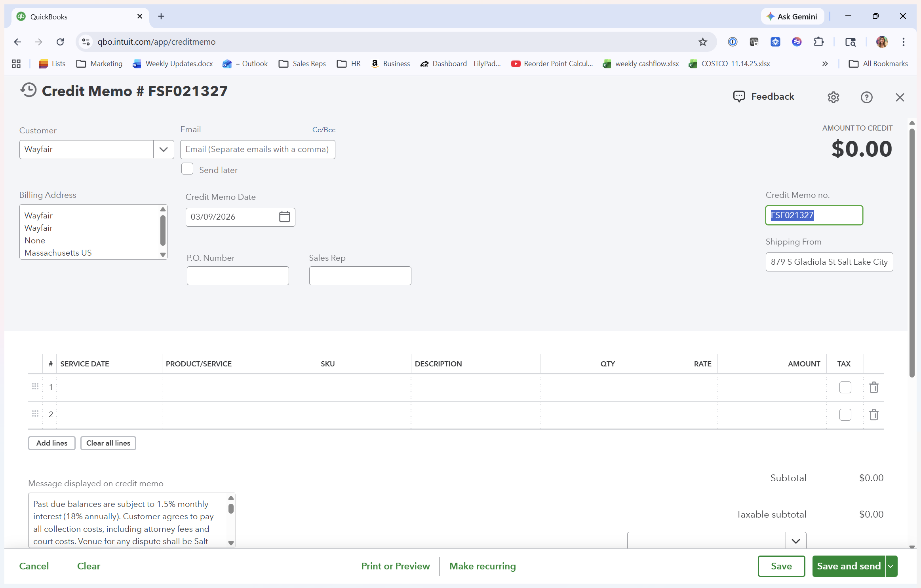Expand the Customer dropdown for Wayfair
The image size is (921, 588).
click(x=164, y=150)
